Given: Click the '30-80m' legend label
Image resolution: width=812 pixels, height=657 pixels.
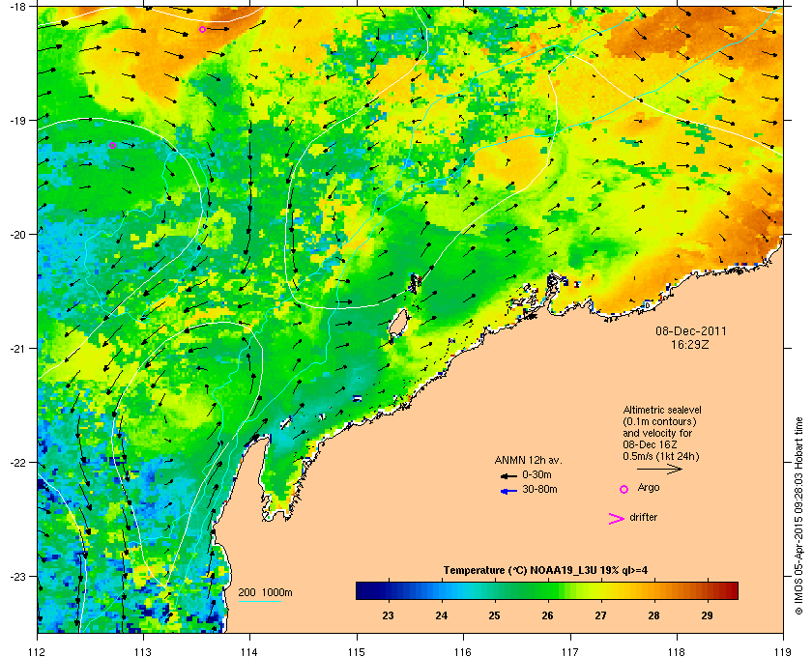Looking at the screenshot, I should (x=539, y=489).
